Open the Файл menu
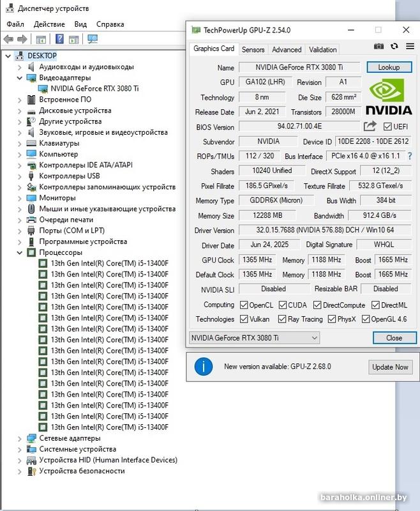Viewport: 420px width, 511px height. [15, 24]
